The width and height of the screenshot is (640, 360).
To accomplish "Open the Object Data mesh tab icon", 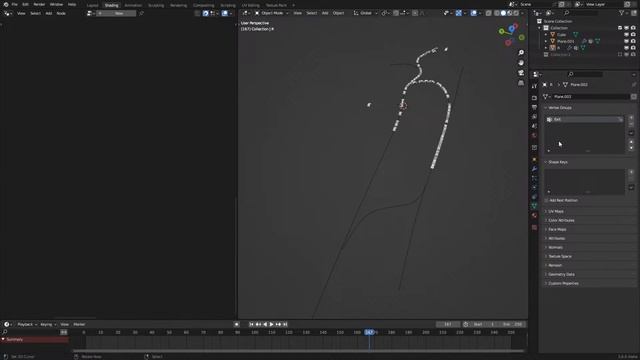I will pyautogui.click(x=534, y=206).
